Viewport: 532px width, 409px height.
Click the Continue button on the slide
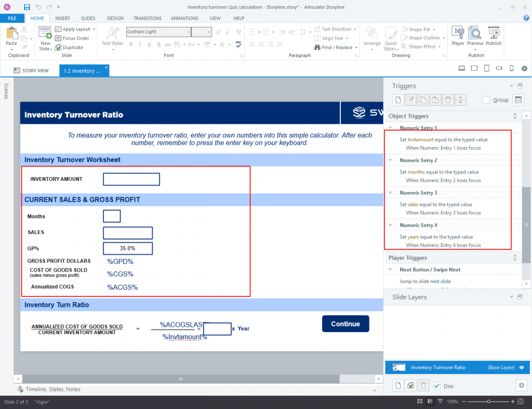point(345,323)
